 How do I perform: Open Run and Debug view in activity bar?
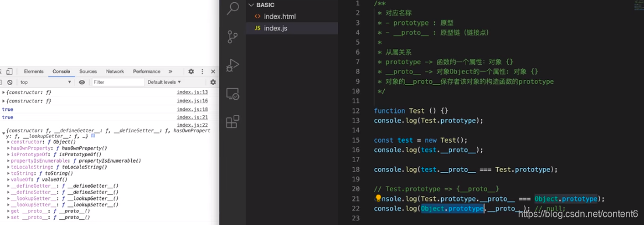point(233,65)
